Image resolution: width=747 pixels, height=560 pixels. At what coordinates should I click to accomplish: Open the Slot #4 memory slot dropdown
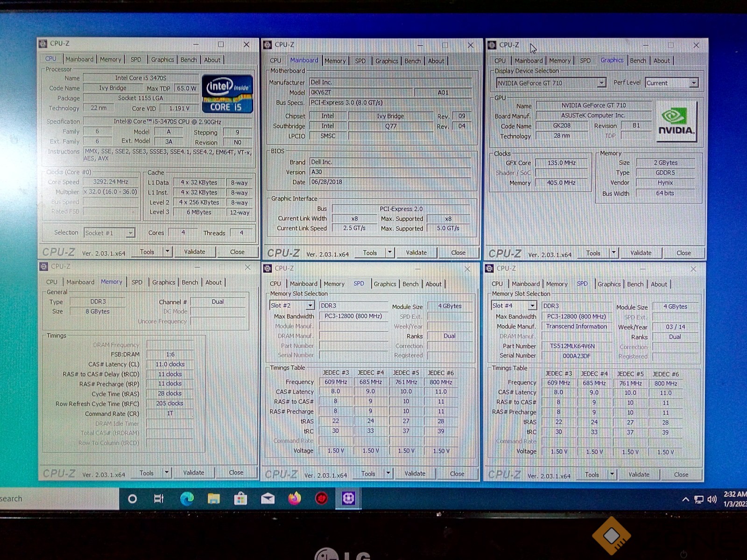(532, 306)
